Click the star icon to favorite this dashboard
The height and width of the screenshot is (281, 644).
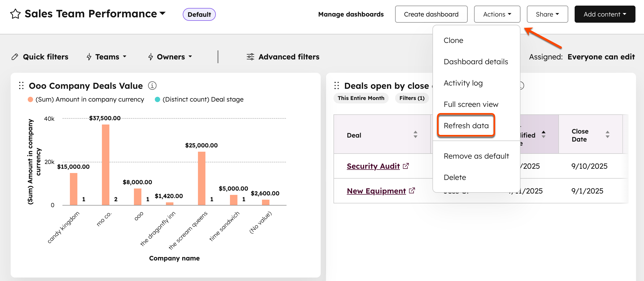pos(15,14)
